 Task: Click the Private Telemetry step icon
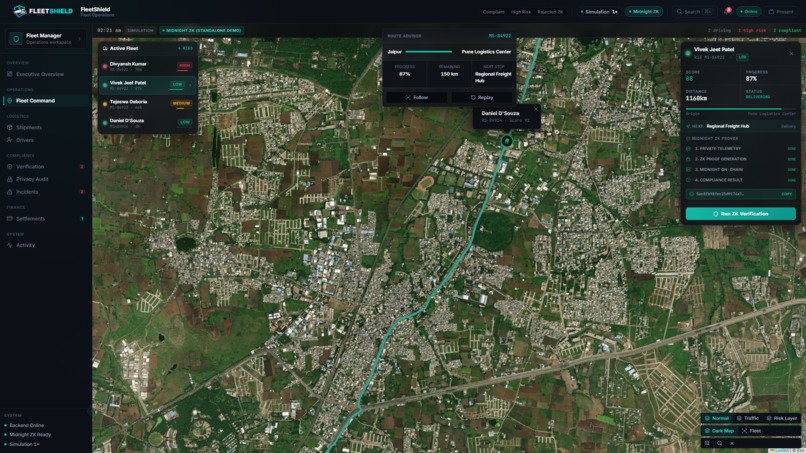pyautogui.click(x=688, y=149)
